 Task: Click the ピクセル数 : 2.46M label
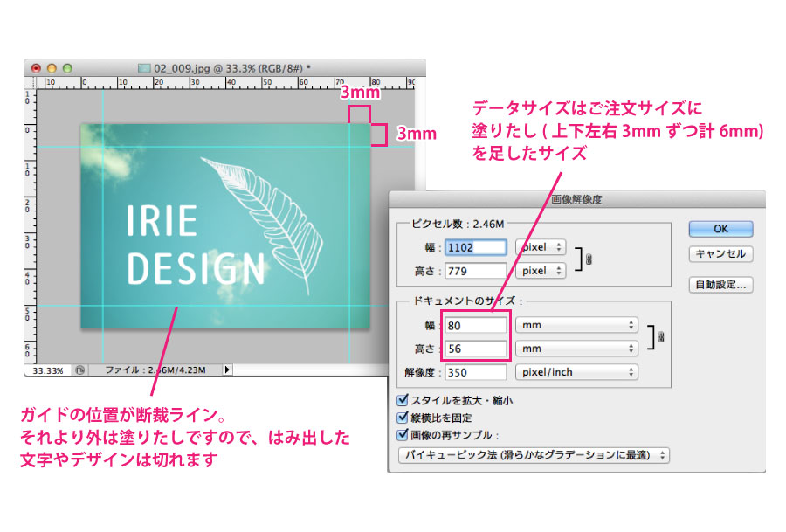458,225
